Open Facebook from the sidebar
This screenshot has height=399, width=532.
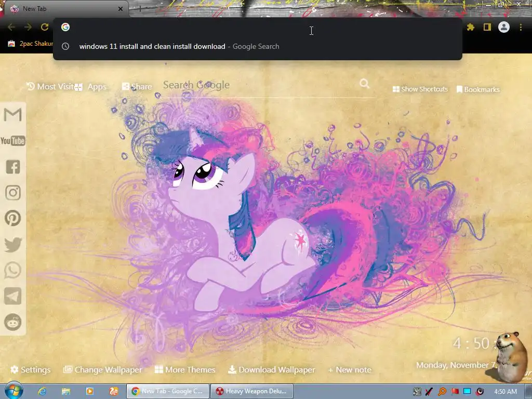(13, 167)
